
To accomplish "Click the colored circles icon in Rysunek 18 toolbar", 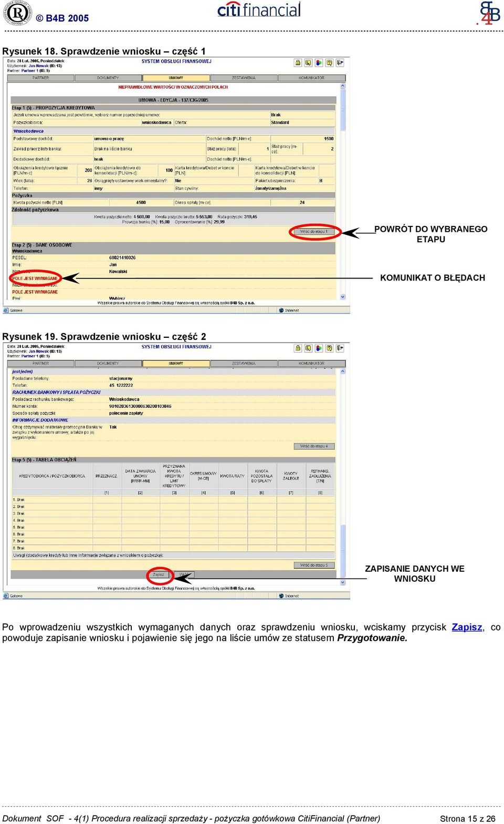I will (x=319, y=63).
